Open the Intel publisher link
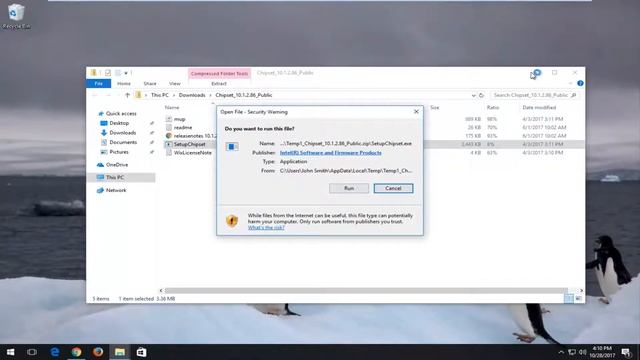 331,153
